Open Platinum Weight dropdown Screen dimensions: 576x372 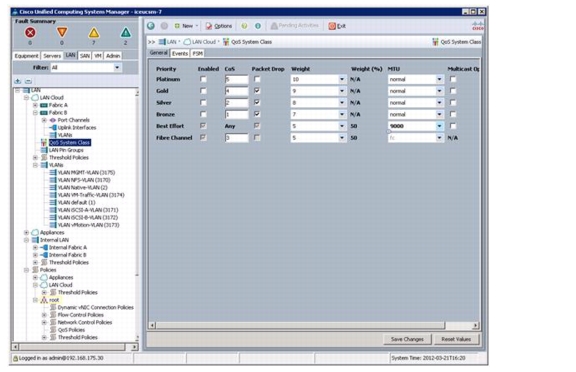(342, 79)
